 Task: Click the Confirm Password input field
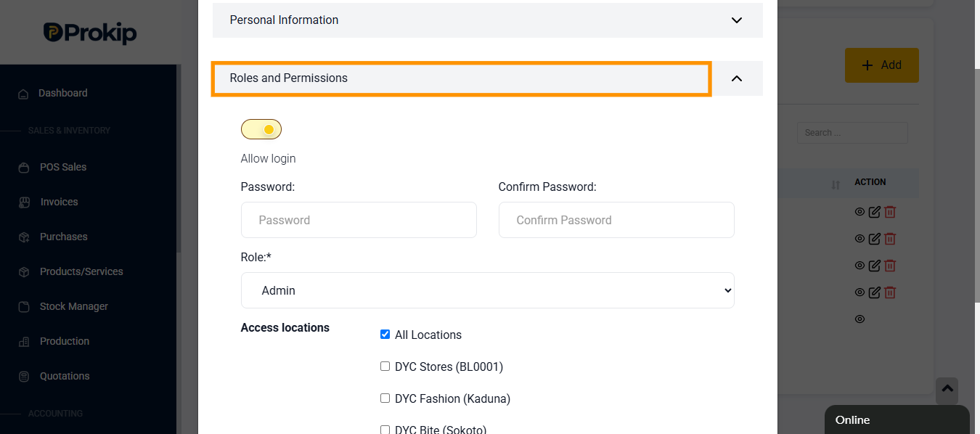pos(616,220)
